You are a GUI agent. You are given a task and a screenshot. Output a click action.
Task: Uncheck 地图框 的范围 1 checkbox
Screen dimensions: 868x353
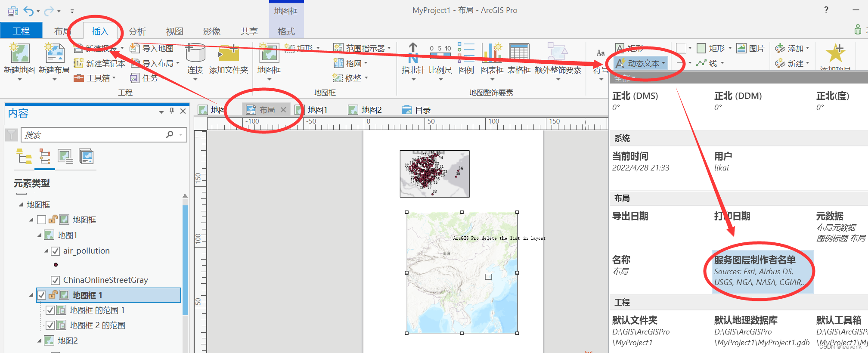click(x=50, y=310)
